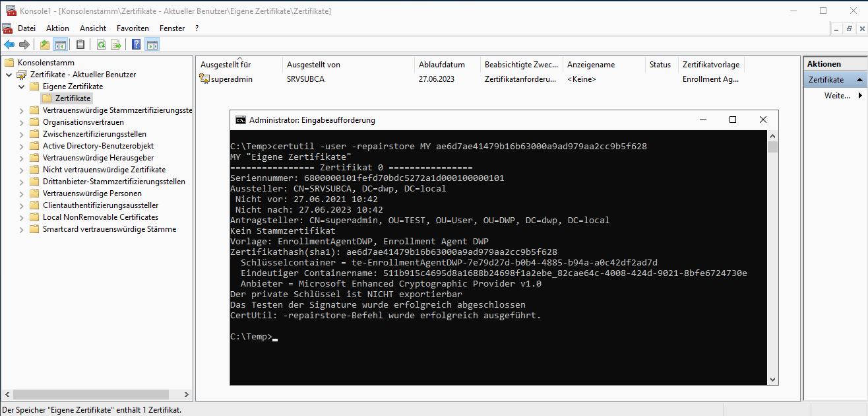Image resolution: width=868 pixels, height=416 pixels.
Task: Click the console tree horizontal scrollbar
Action: [x=92, y=395]
